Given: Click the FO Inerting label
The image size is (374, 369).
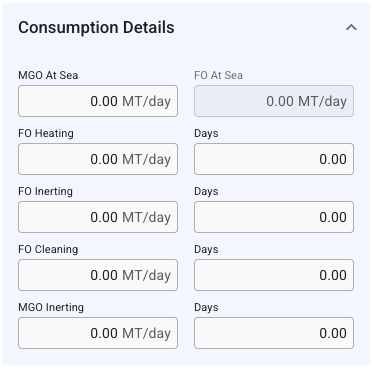Looking at the screenshot, I should [x=45, y=191].
